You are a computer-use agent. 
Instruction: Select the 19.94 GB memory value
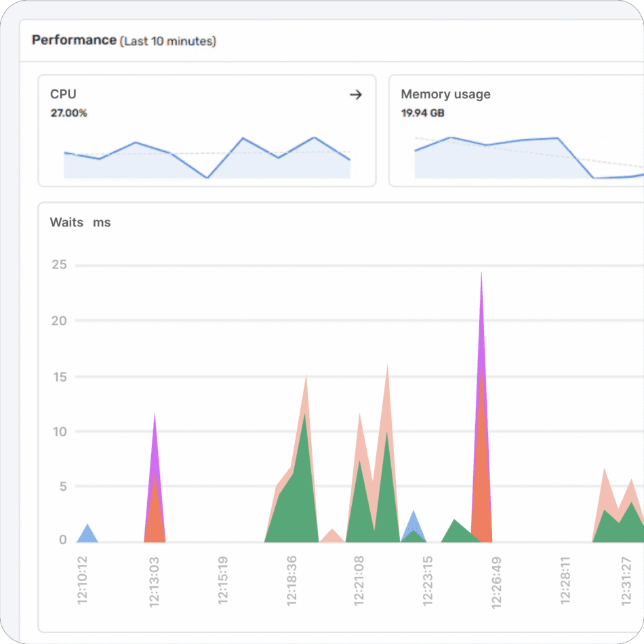(422, 113)
